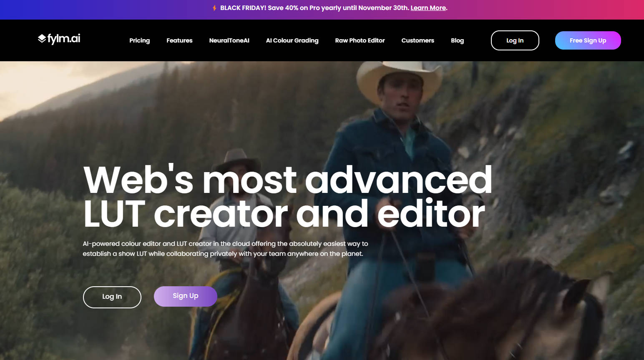Click the Black Friday promo banner text
644x360 pixels.
click(x=314, y=8)
